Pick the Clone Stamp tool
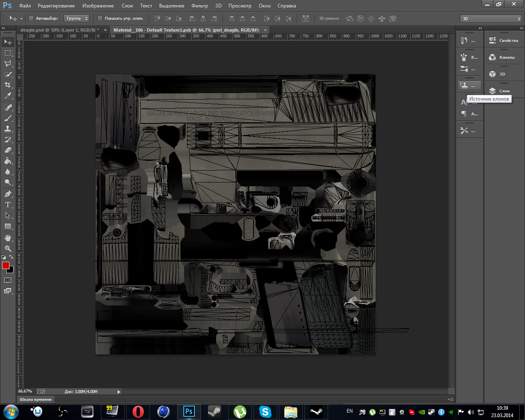 coord(8,128)
